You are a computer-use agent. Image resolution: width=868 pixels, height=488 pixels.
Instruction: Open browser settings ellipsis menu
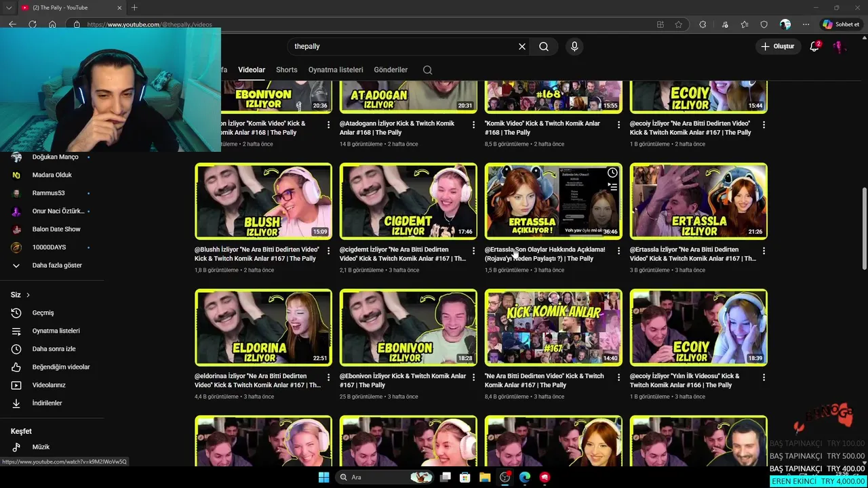coord(806,24)
